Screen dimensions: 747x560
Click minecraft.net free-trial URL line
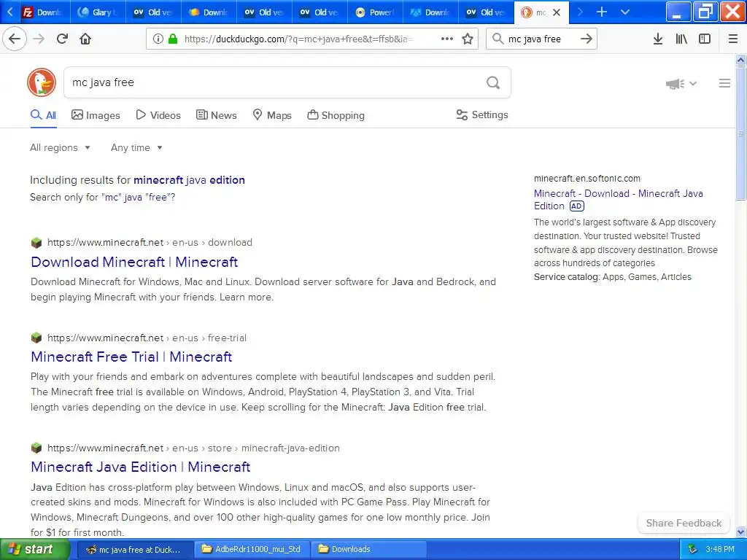(x=147, y=338)
